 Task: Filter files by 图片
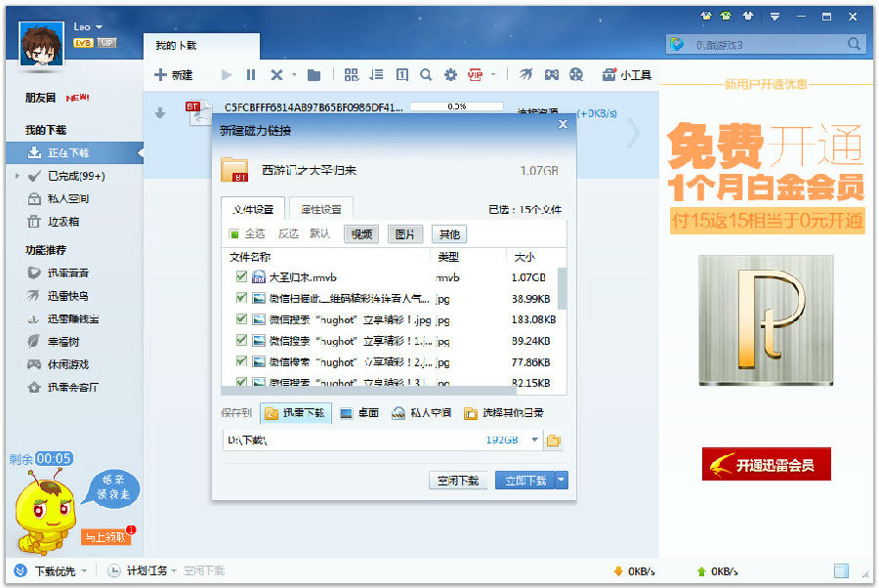[404, 234]
